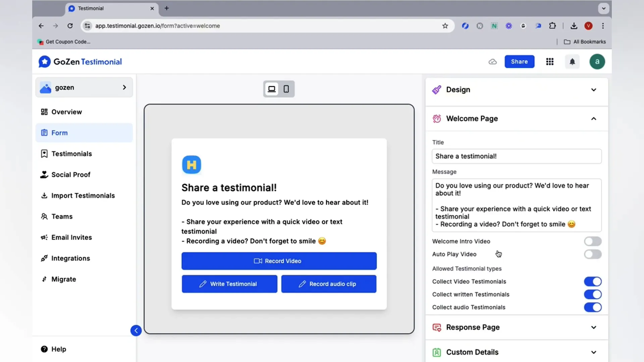
Task: Click the Record Video button
Action: coord(279,261)
